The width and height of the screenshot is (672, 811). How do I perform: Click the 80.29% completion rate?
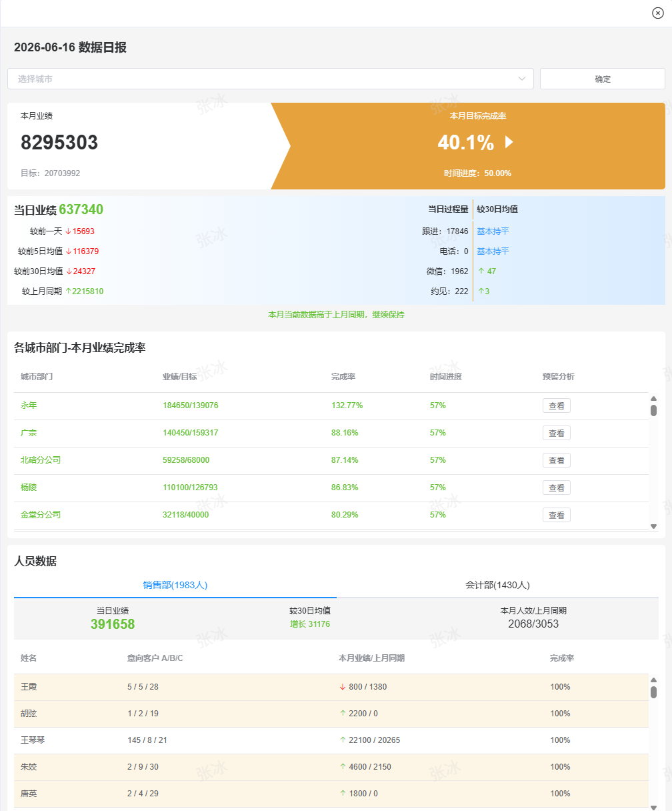point(345,515)
